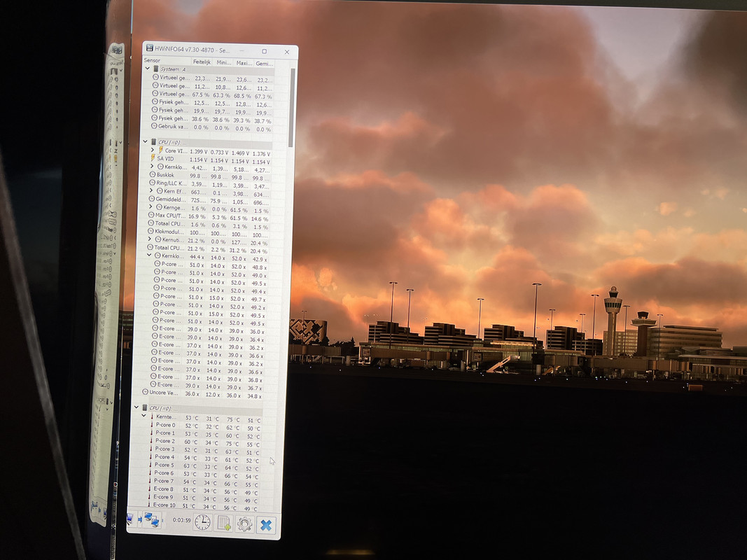This screenshot has height=560, width=747.
Task: Collapse the Systeem: A... sensor group
Action: (x=147, y=68)
